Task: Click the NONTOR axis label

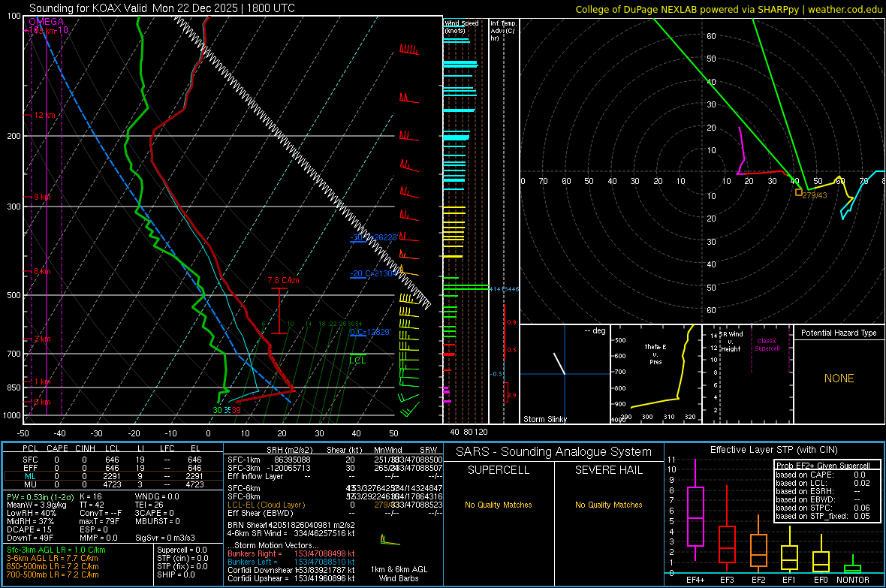Action: [852, 580]
